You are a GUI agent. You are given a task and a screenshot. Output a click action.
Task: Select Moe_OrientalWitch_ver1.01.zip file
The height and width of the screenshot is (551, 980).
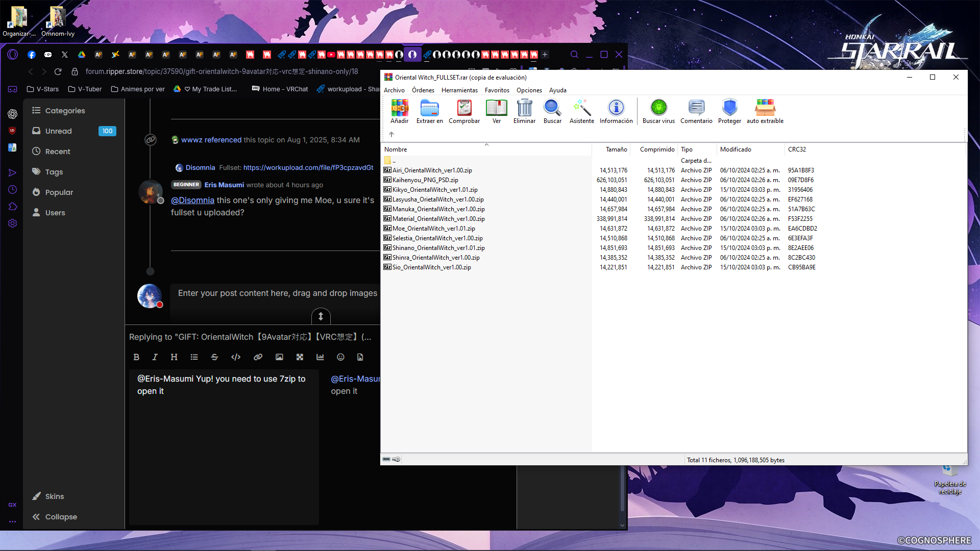pos(434,229)
